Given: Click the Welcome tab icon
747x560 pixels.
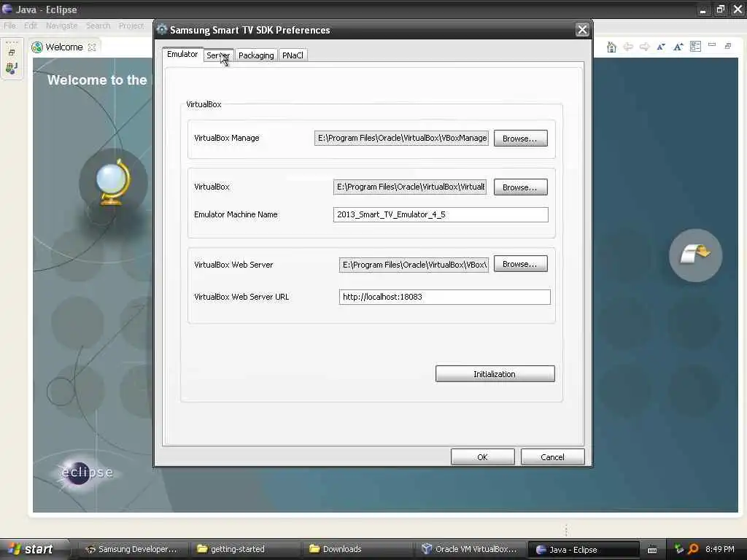Looking at the screenshot, I should click(37, 47).
